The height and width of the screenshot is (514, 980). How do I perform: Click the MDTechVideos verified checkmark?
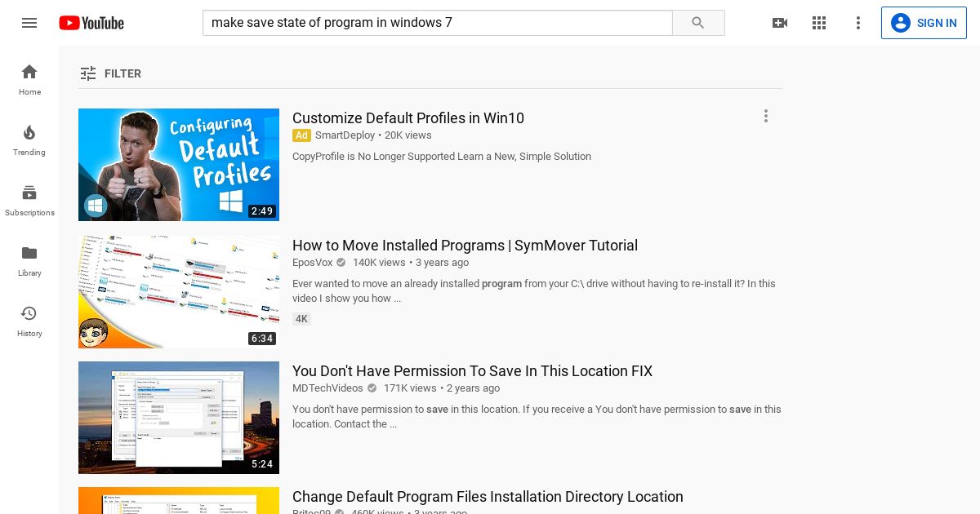[372, 388]
